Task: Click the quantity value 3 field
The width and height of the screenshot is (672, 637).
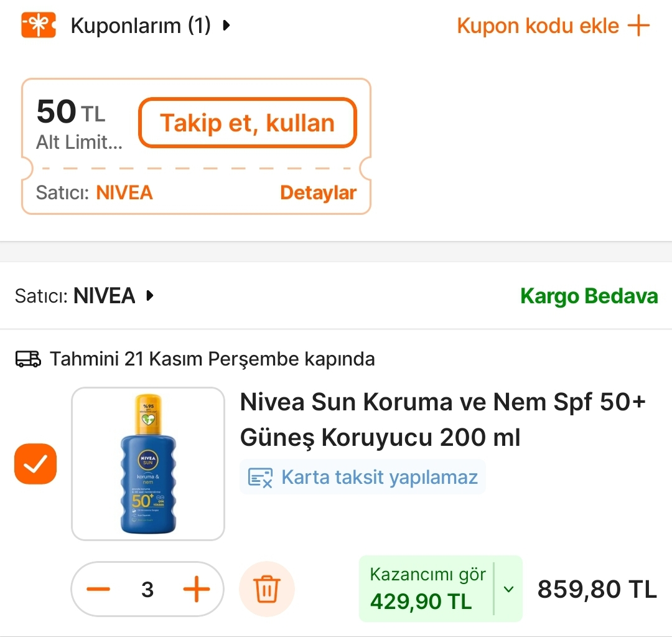Action: coord(147,589)
